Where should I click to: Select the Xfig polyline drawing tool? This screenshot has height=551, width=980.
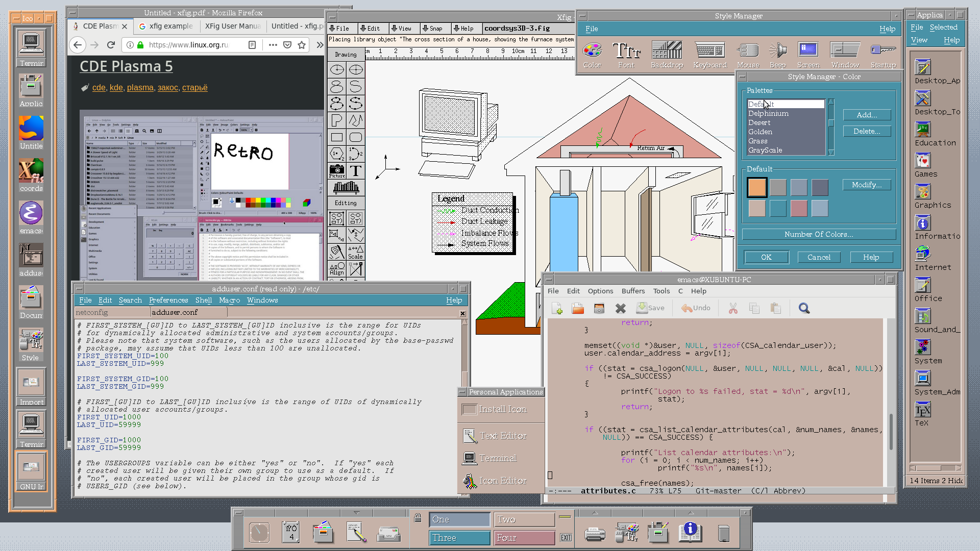pos(356,120)
